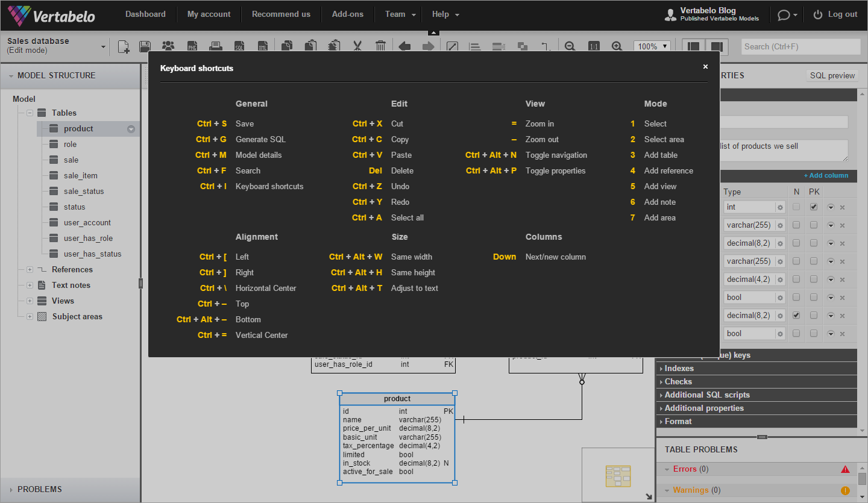868x503 pixels.
Task: Expand the Views tree node
Action: 30,301
